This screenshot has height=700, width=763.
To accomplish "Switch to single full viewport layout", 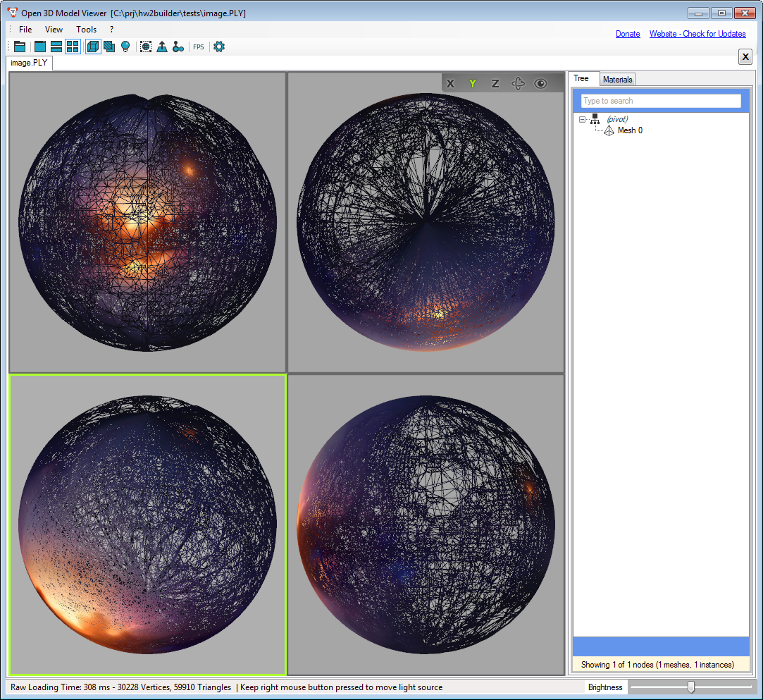I will click(x=40, y=47).
